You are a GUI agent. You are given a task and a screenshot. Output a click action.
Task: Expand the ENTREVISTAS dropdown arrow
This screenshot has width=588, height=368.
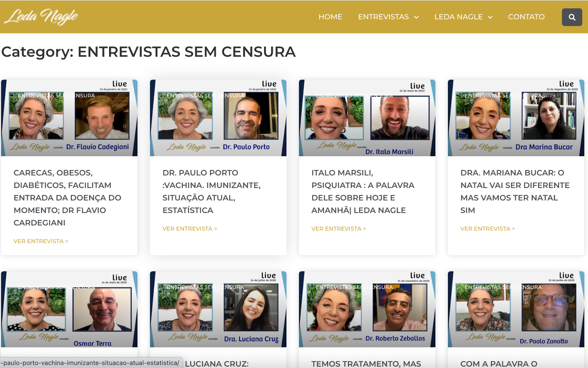click(x=416, y=17)
